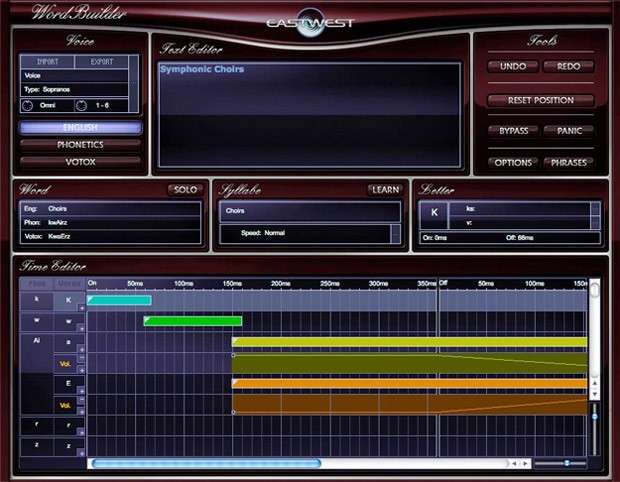Click the Phon: word field
Screen dimensions: 620x482
click(x=110, y=223)
